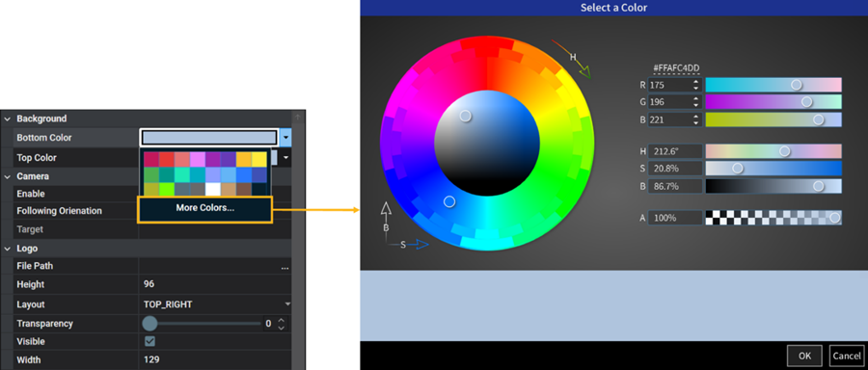The image size is (868, 370).
Task: Select the Following Orienation row
Action: point(147,211)
